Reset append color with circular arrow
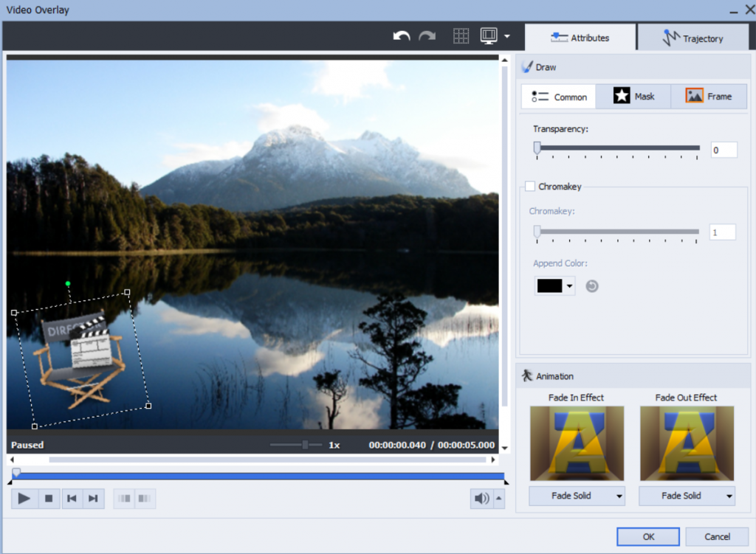Viewport: 756px width, 554px height. (x=592, y=286)
